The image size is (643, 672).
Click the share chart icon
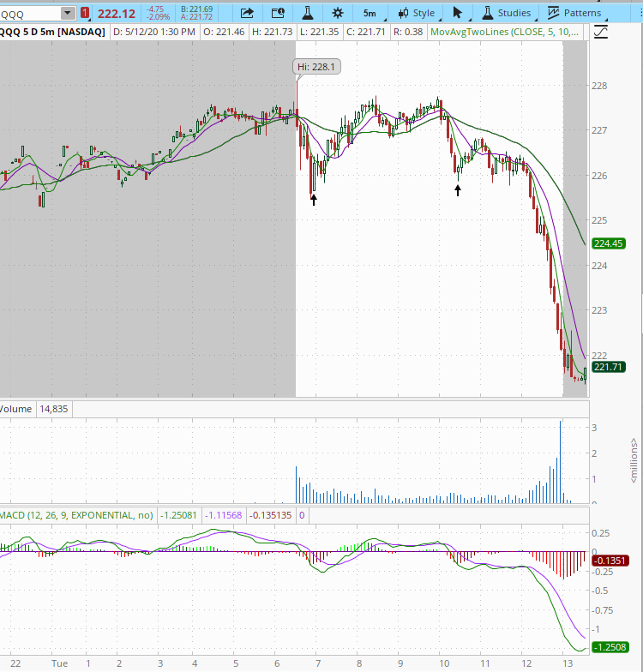pyautogui.click(x=247, y=13)
